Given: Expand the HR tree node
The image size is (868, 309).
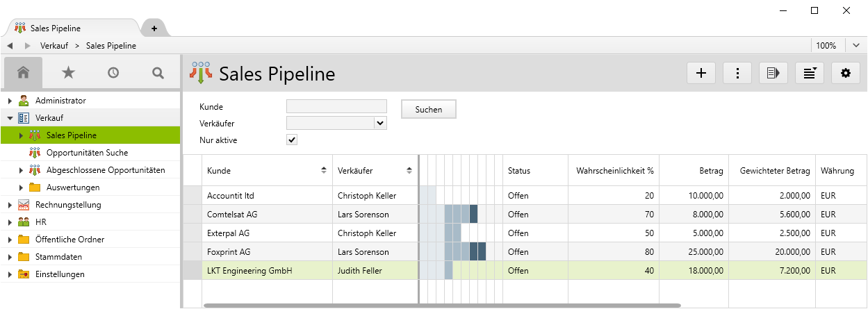Looking at the screenshot, I should point(10,222).
